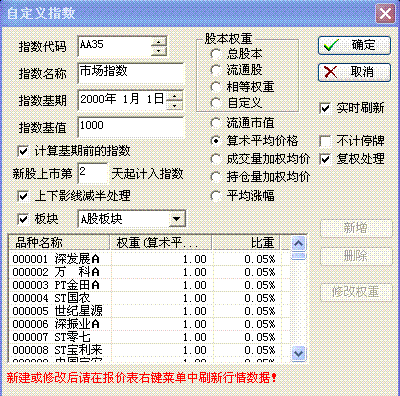Toggle the 板块 checkbox

[38, 219]
